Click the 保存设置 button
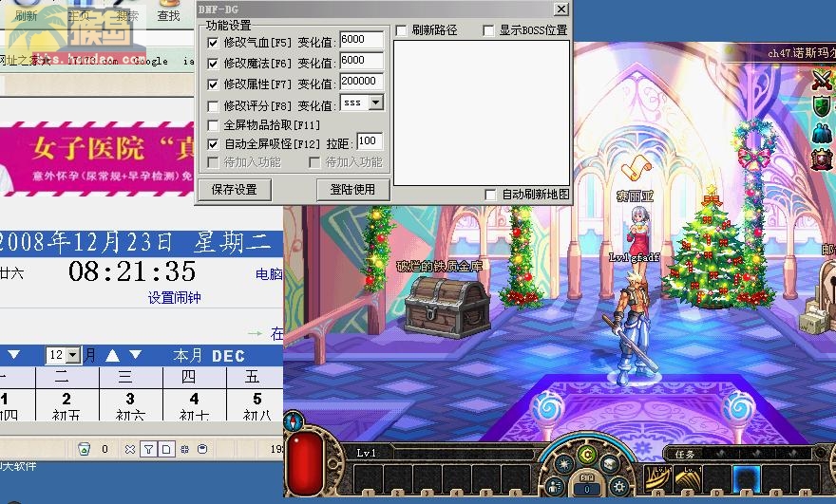The width and height of the screenshot is (836, 504). click(234, 190)
